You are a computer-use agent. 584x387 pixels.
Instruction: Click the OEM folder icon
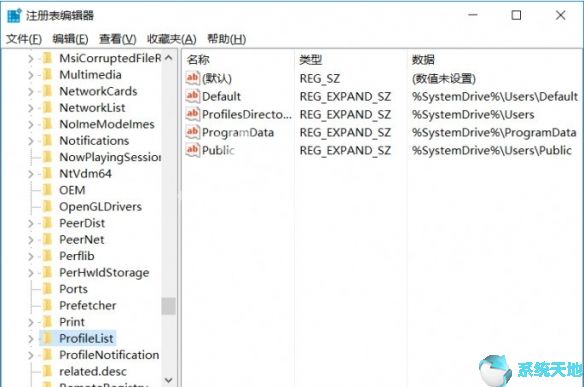[47, 190]
